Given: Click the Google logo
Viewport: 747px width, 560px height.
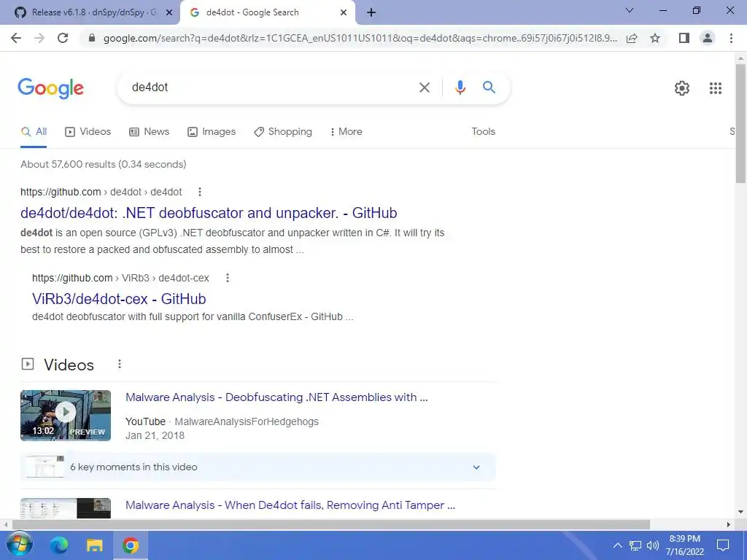Looking at the screenshot, I should point(51,88).
